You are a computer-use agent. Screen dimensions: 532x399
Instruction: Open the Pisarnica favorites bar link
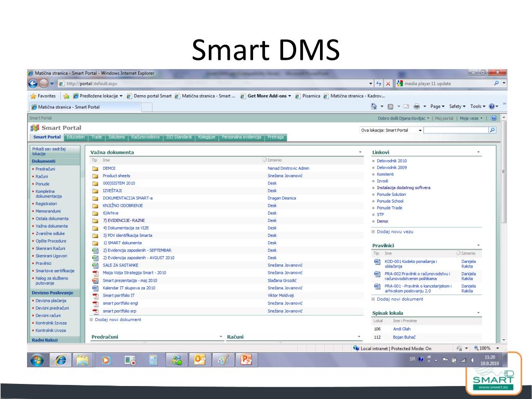tap(308, 96)
